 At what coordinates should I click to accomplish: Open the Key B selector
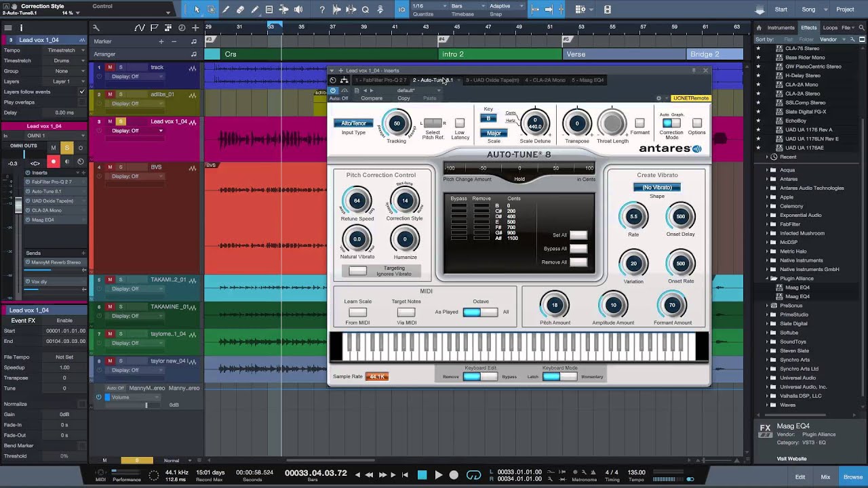[x=488, y=118]
